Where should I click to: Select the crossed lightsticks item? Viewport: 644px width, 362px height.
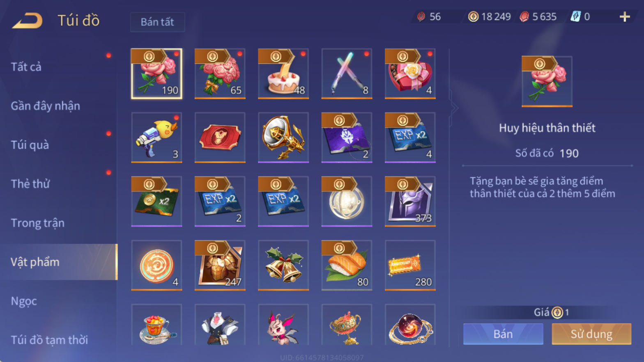point(347,74)
